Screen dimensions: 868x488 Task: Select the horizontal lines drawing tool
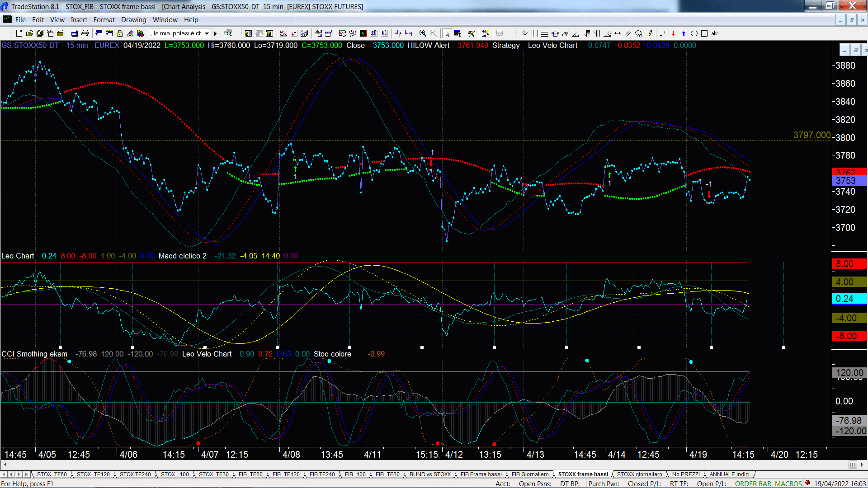(545, 33)
